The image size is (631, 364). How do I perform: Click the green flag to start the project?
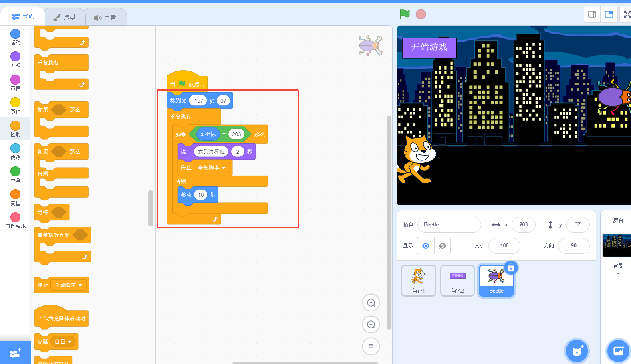[x=405, y=14]
